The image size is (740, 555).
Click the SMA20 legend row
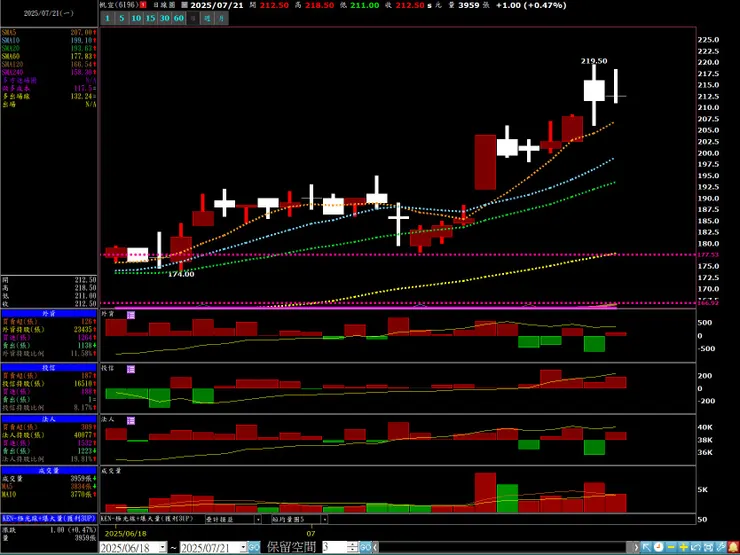(x=49, y=48)
